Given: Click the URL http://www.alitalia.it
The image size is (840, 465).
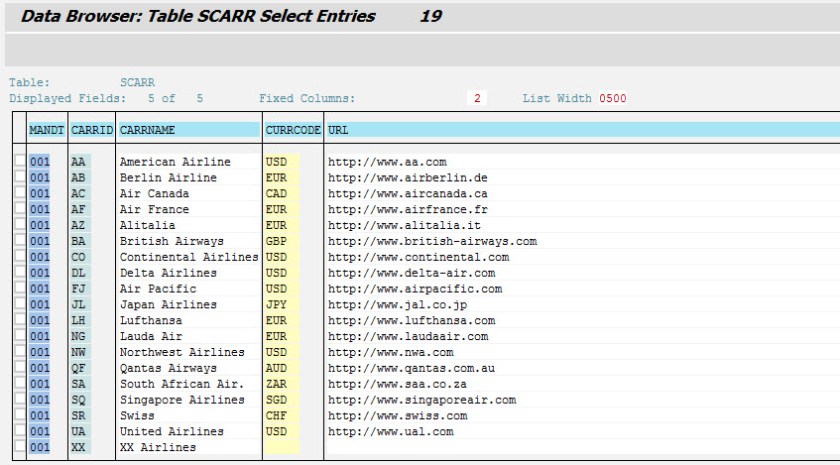Looking at the screenshot, I should (404, 226).
